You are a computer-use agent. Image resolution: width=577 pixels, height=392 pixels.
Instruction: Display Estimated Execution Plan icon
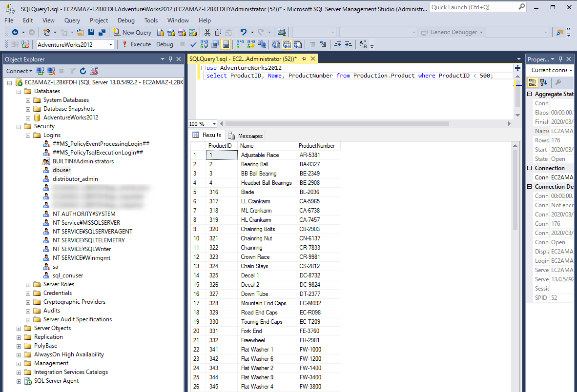tap(204, 44)
